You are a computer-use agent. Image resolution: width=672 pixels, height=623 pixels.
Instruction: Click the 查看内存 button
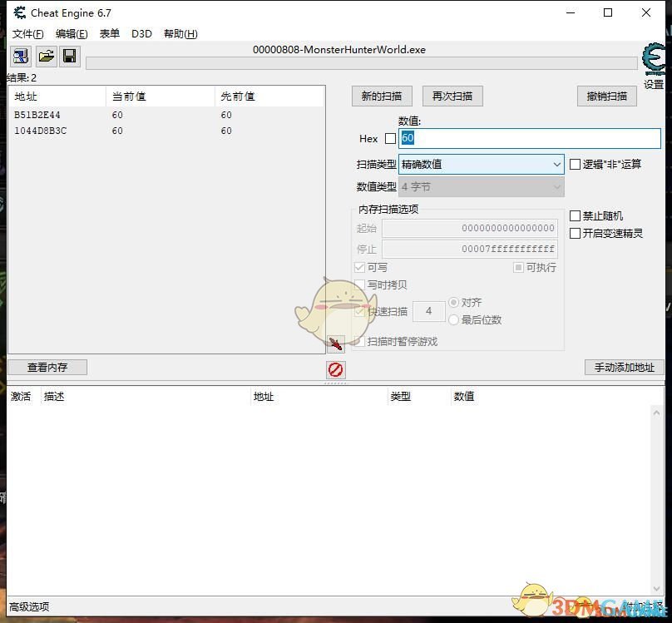tap(47, 367)
